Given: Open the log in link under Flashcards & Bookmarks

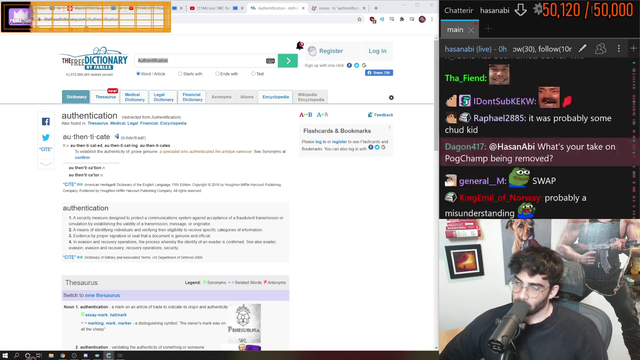Looking at the screenshot, I should (x=320, y=142).
